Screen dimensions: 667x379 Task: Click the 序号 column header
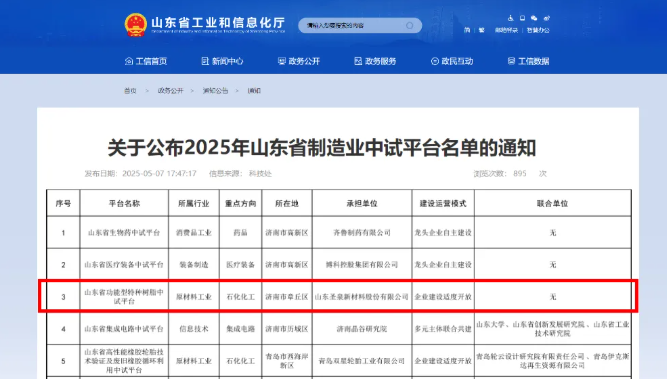63,203
